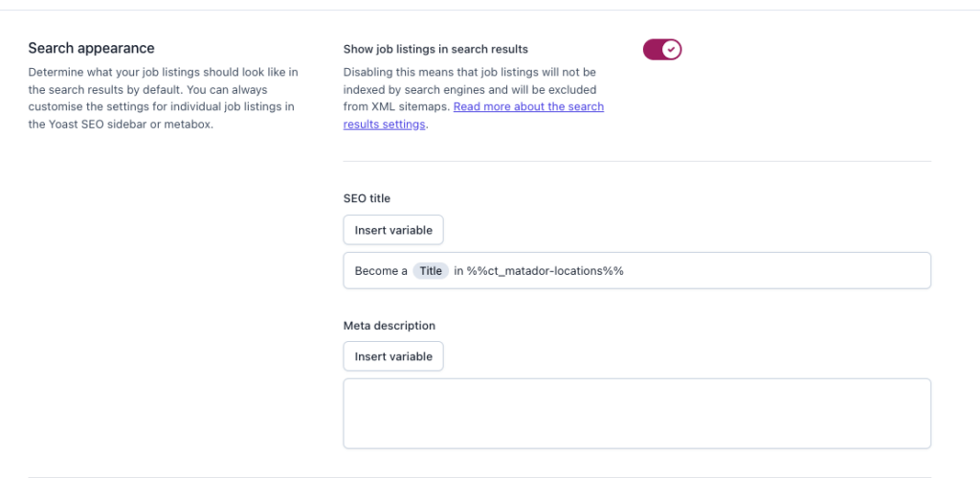This screenshot has width=980, height=478.
Task: Click the SEO title field label
Action: pos(367,198)
